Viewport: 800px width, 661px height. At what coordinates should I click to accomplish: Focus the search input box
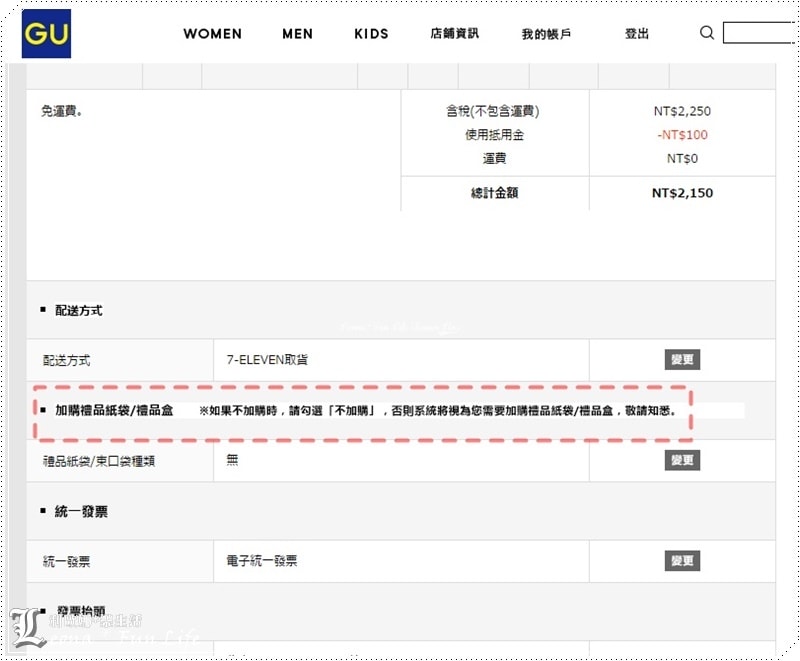point(758,33)
